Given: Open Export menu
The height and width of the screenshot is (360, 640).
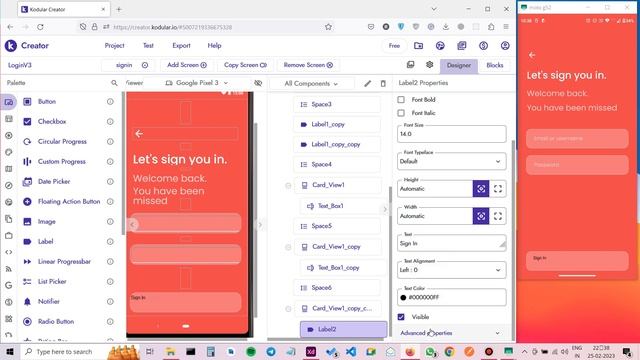Looking at the screenshot, I should tap(181, 46).
